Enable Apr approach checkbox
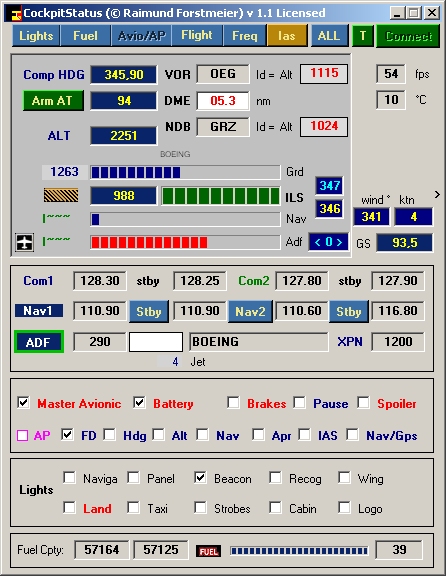446x576 pixels. tap(258, 435)
